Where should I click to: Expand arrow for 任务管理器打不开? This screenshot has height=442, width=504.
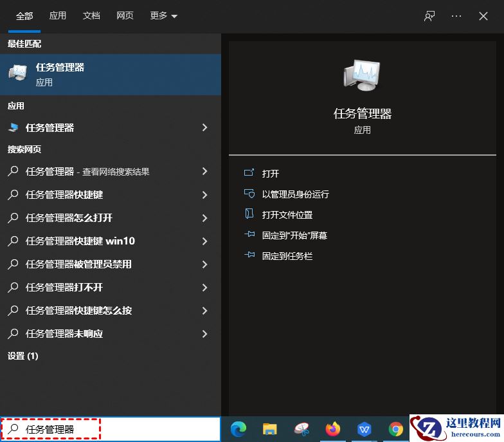click(x=204, y=287)
